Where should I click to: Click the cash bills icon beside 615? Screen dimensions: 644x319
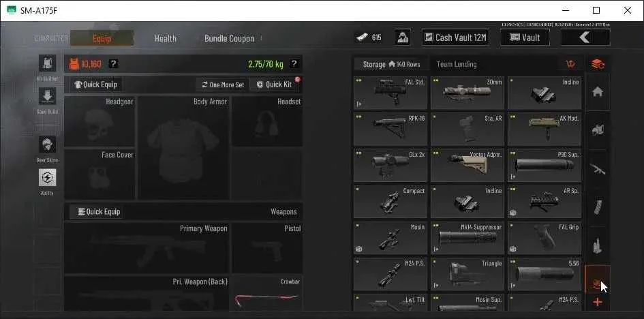[x=363, y=37]
